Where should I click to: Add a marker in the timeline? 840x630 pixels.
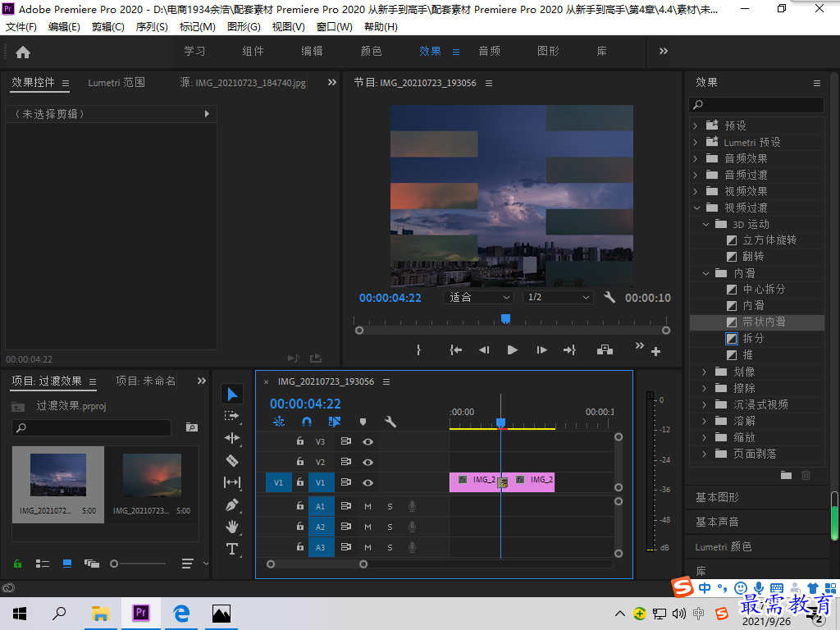coord(363,422)
